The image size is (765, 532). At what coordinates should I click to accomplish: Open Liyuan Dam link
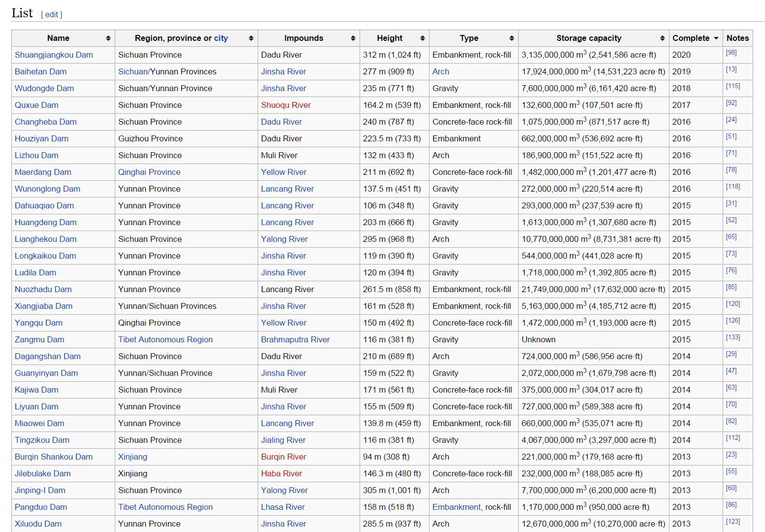(36, 407)
